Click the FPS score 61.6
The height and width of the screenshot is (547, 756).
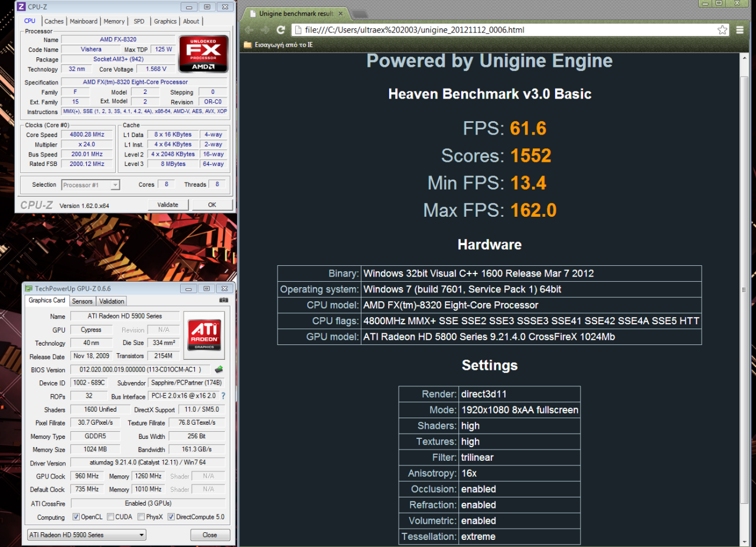tap(528, 128)
